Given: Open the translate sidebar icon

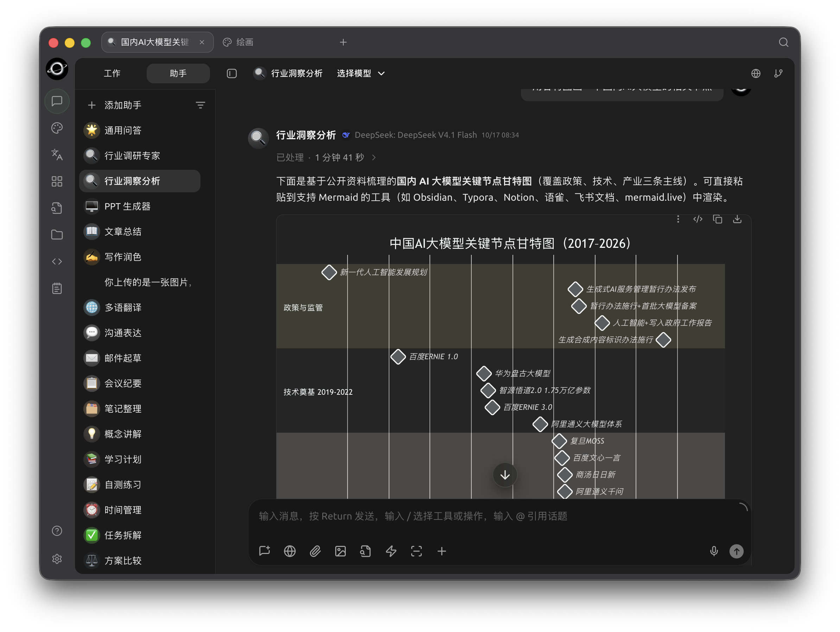Looking at the screenshot, I should pyautogui.click(x=57, y=155).
